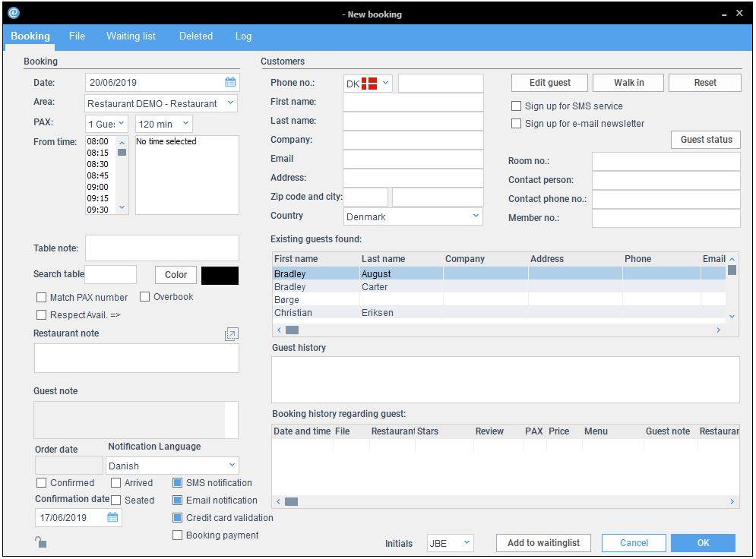Enable Respect Avail. checkbox
Viewport: 756px width, 559px height.
[x=42, y=314]
